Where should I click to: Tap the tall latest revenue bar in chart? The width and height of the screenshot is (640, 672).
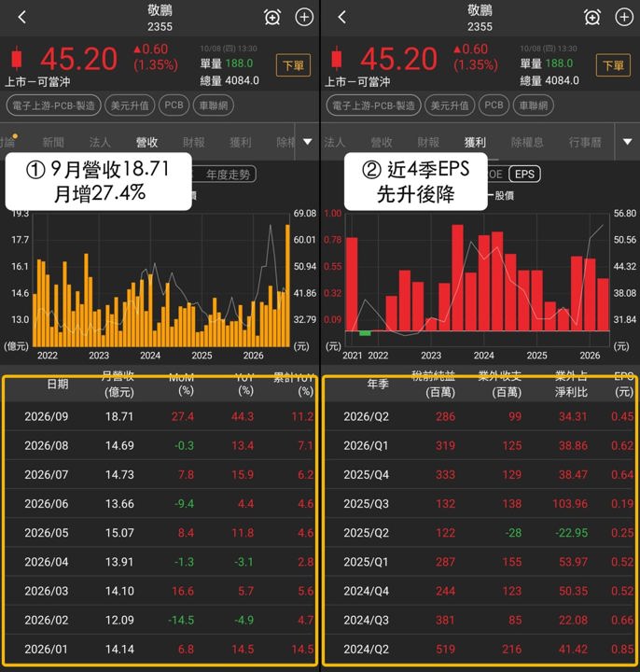tap(287, 285)
